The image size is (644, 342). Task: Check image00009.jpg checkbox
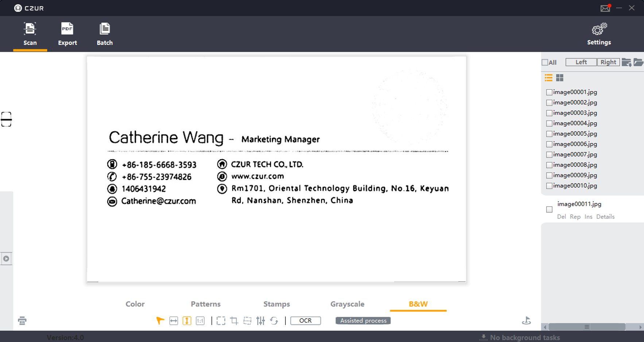[x=549, y=176]
